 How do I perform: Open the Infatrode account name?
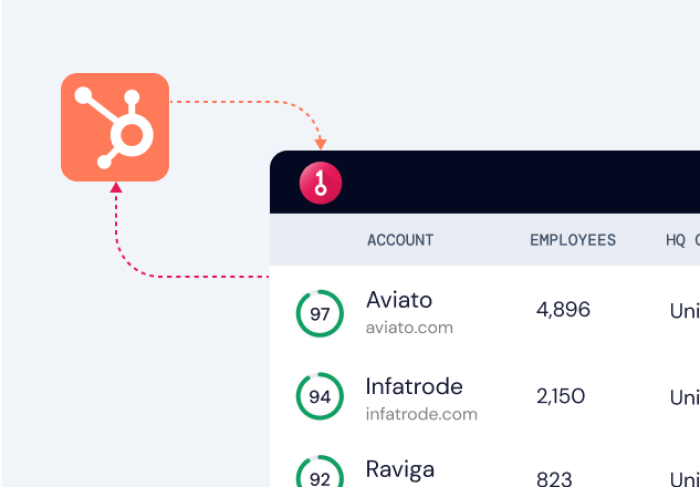pos(414,386)
